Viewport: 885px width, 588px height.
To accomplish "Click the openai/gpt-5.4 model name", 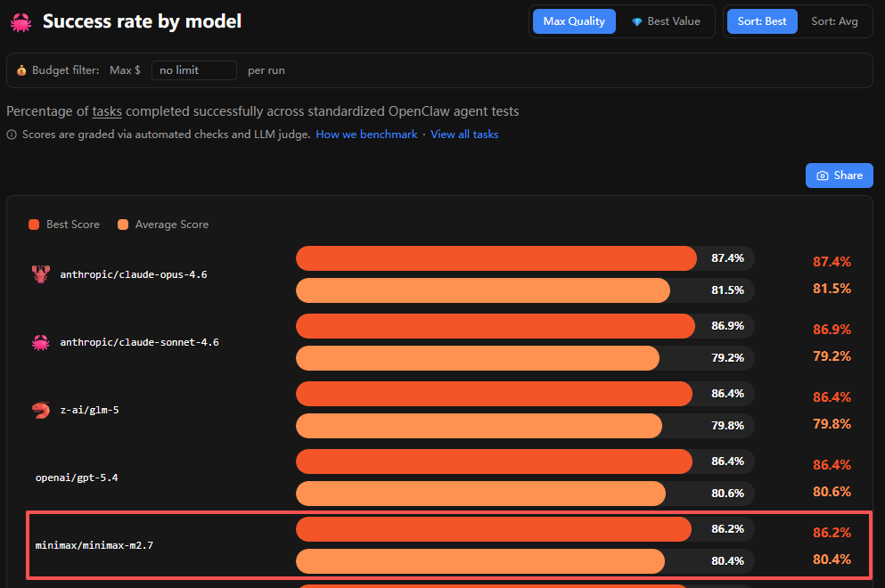I will point(77,478).
